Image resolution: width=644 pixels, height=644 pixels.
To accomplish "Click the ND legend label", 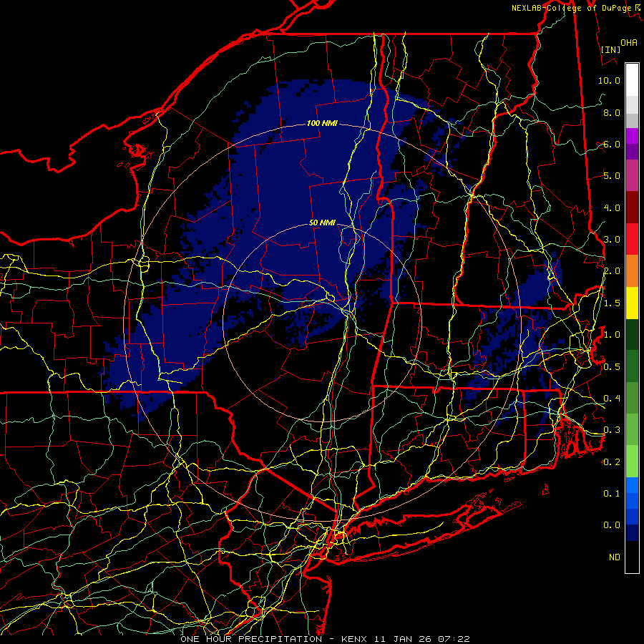I will (615, 557).
